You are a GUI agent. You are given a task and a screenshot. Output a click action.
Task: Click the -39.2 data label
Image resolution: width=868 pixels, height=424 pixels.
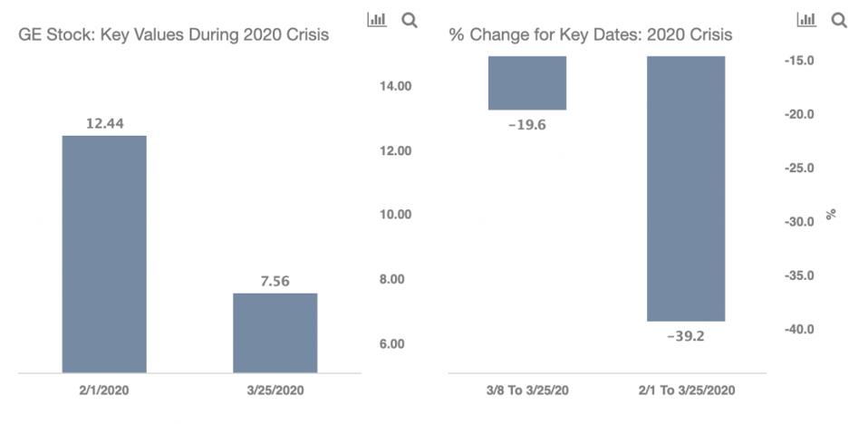686,336
